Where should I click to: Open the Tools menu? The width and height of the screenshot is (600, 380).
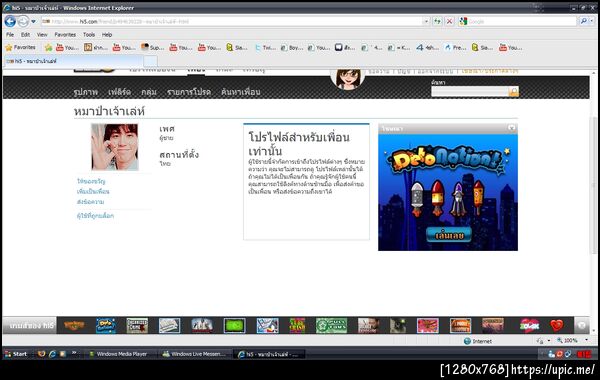click(89, 34)
